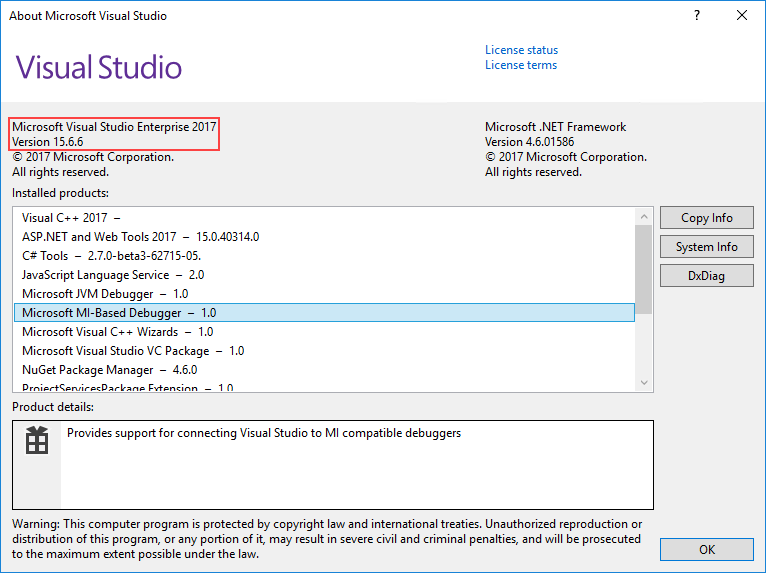Confirm with the OK button
The width and height of the screenshot is (766, 573).
[x=706, y=550]
